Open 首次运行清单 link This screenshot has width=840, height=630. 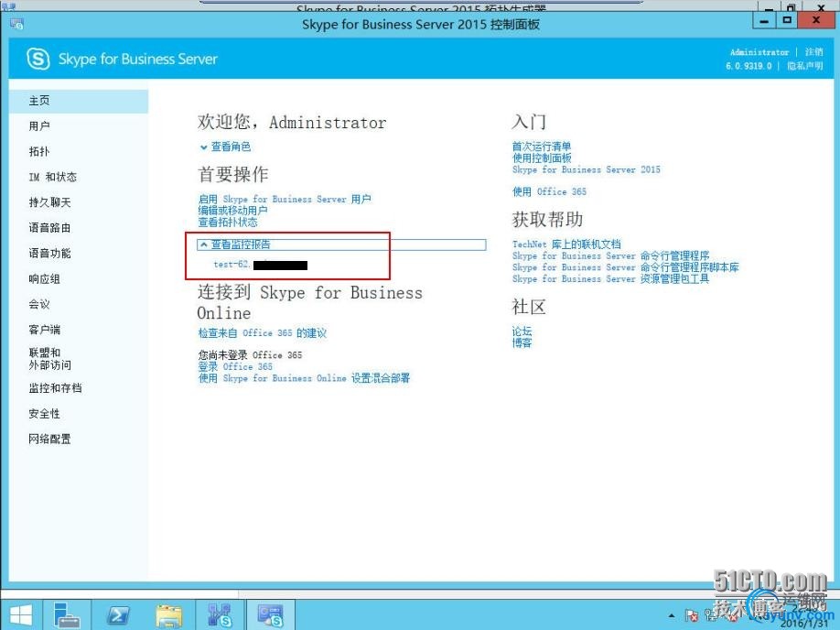[x=542, y=146]
